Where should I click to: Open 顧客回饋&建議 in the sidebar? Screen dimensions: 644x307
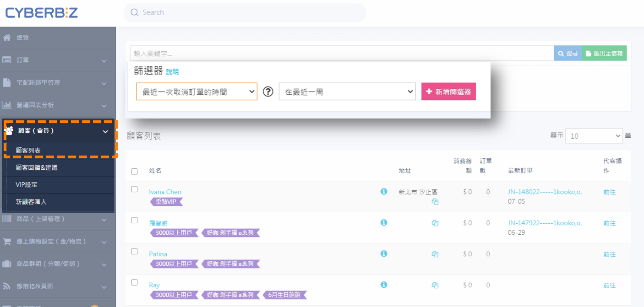37,167
